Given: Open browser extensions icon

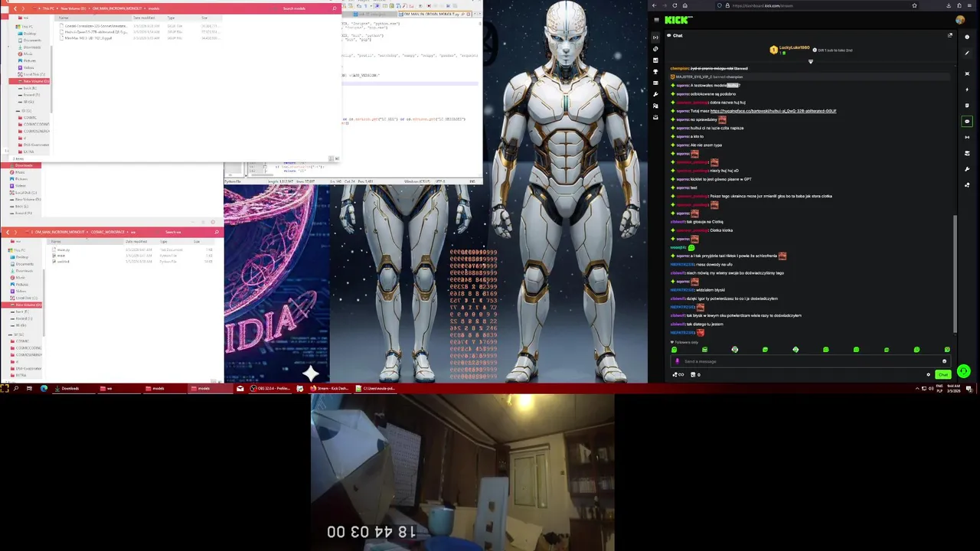Looking at the screenshot, I should point(959,5).
